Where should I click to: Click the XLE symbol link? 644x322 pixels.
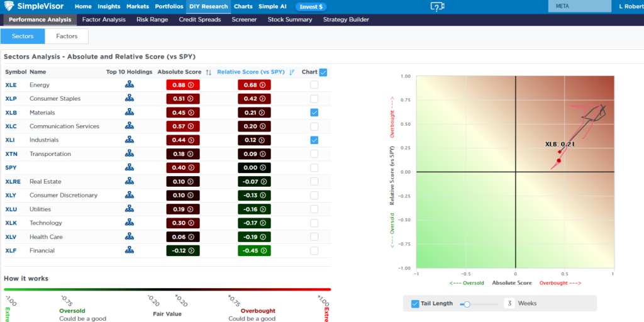tap(12, 85)
